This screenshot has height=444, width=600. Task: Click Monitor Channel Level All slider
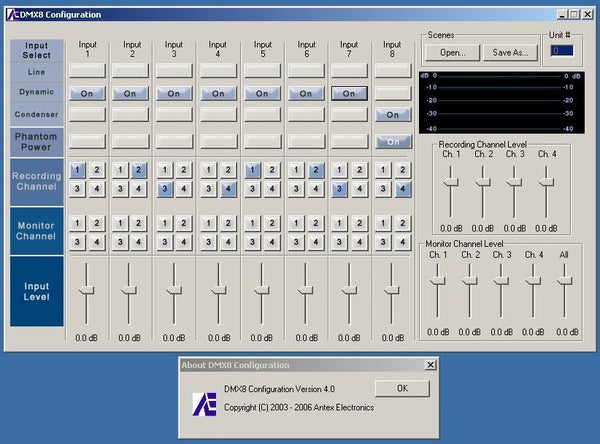[x=564, y=281]
